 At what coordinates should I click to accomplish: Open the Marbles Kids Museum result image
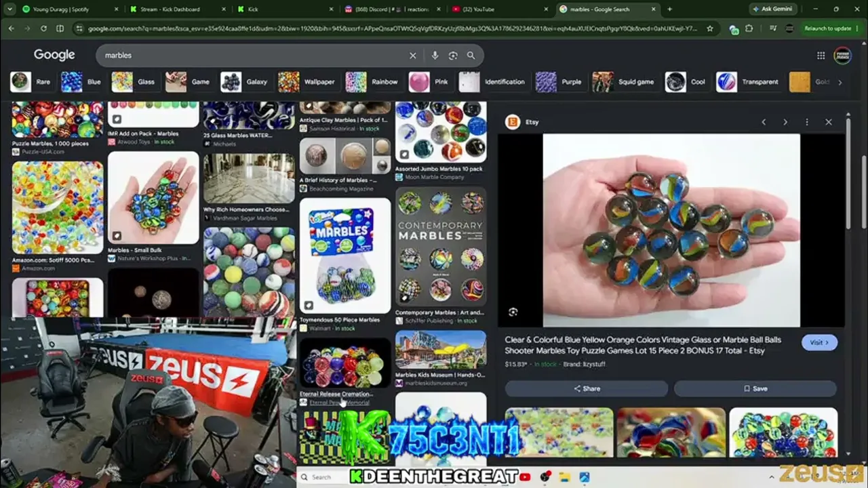pyautogui.click(x=441, y=350)
